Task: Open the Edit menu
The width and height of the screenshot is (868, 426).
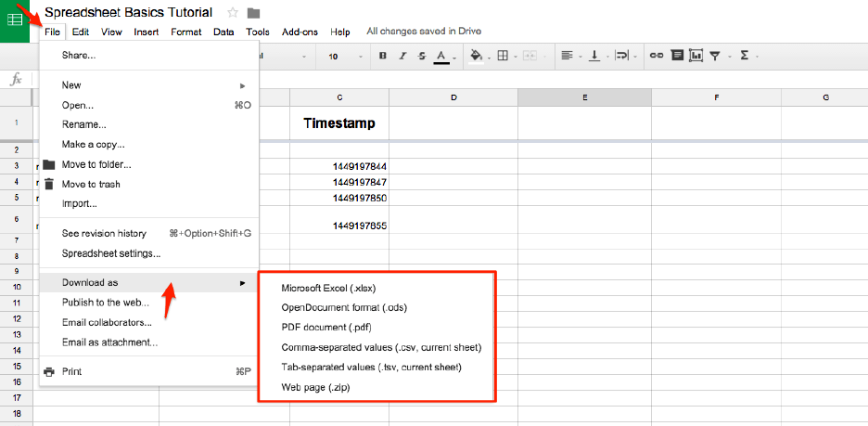Action: pos(81,32)
